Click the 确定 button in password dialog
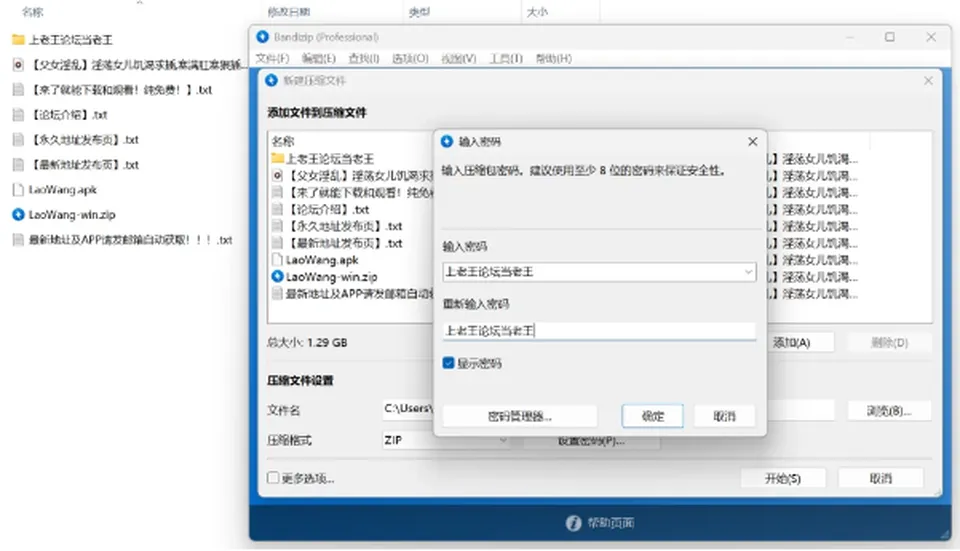Screen dimensions: 960x551 (652, 416)
